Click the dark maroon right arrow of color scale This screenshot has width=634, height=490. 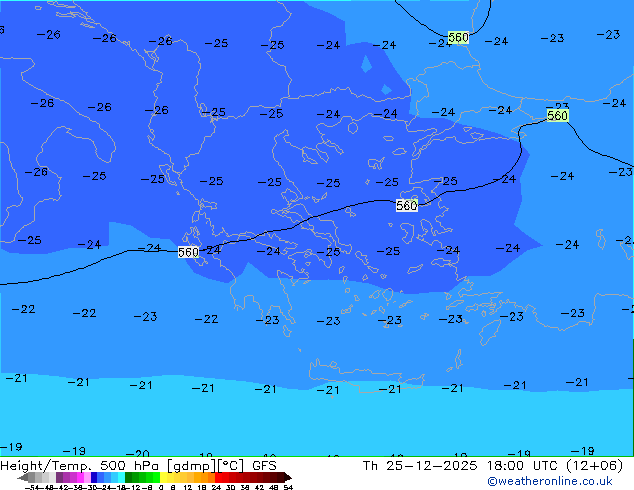[288, 477]
